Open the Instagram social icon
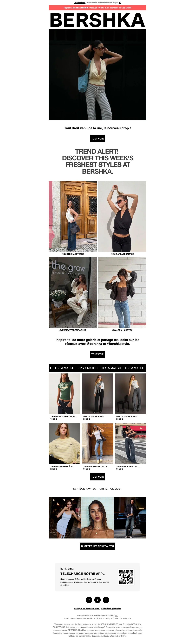Viewport: 195px width, 644px height. click(89, 600)
